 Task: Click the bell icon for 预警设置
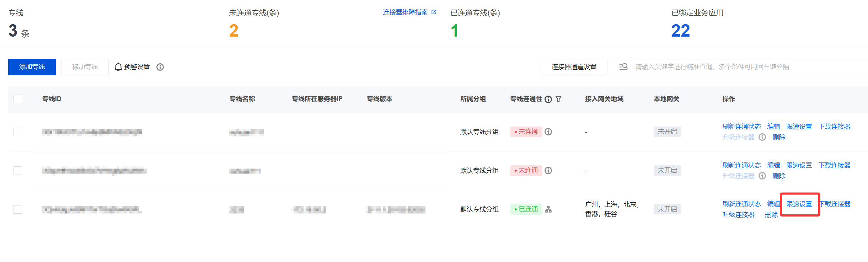tap(118, 67)
